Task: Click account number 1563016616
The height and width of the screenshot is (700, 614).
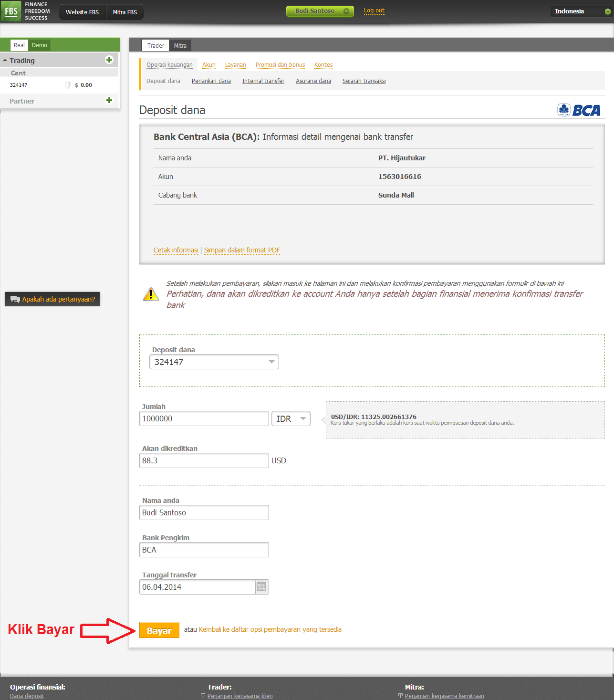Action: click(400, 177)
